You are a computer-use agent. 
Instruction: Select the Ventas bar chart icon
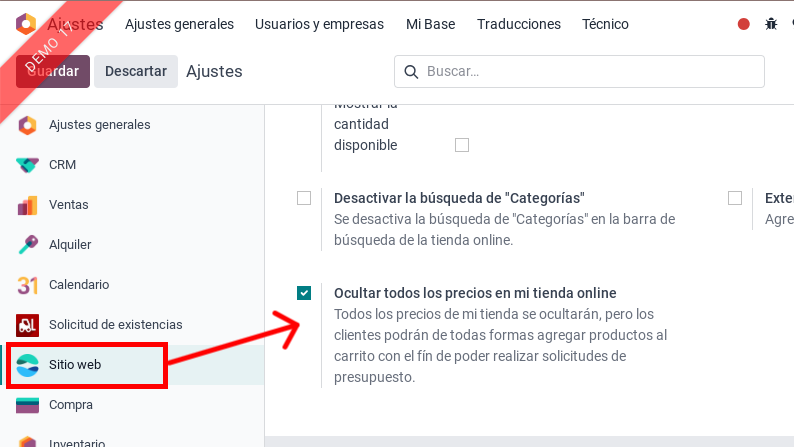click(28, 205)
